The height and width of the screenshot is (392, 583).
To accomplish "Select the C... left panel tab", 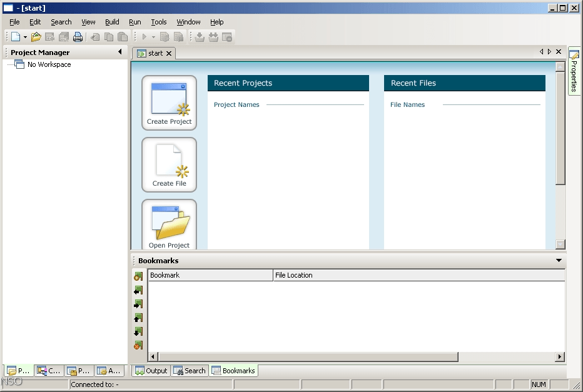I will click(x=49, y=371).
